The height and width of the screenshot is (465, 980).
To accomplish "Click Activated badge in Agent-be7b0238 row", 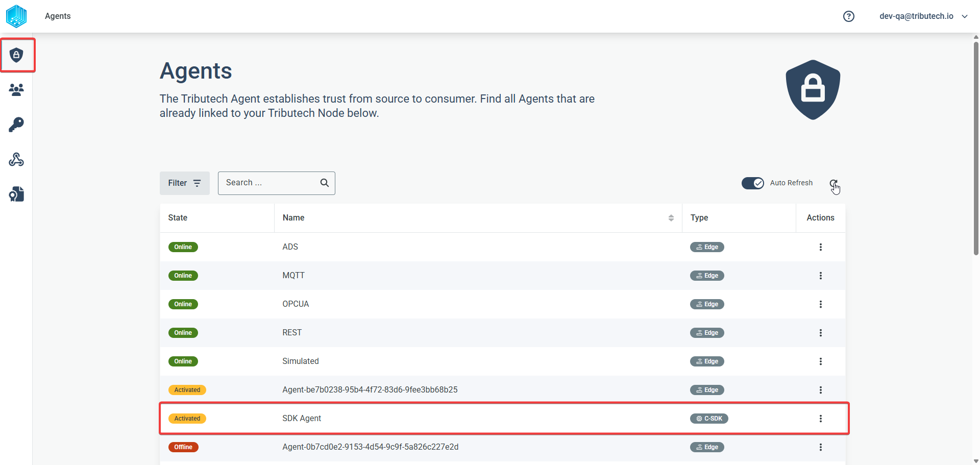I will click(x=187, y=390).
